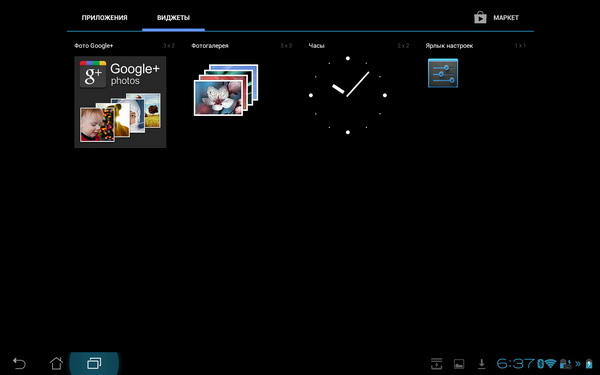Viewport: 600px width, 375px height.
Task: Tap the Back arrow navigation button
Action: 19,363
